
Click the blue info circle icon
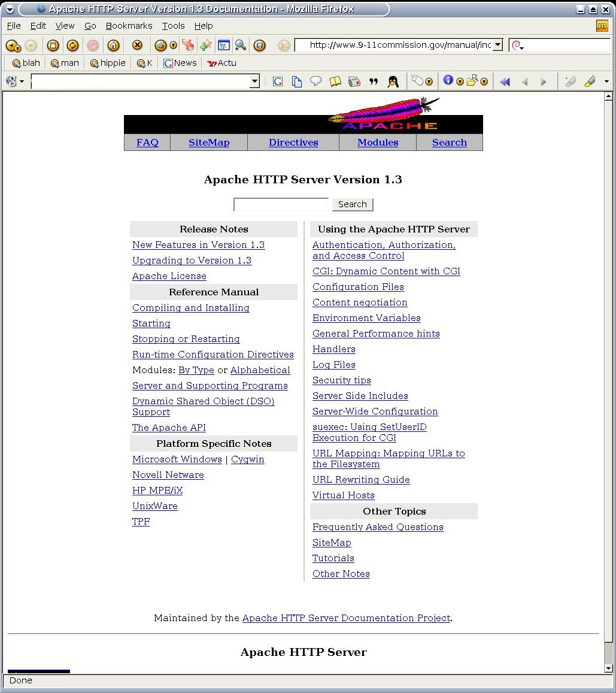448,80
